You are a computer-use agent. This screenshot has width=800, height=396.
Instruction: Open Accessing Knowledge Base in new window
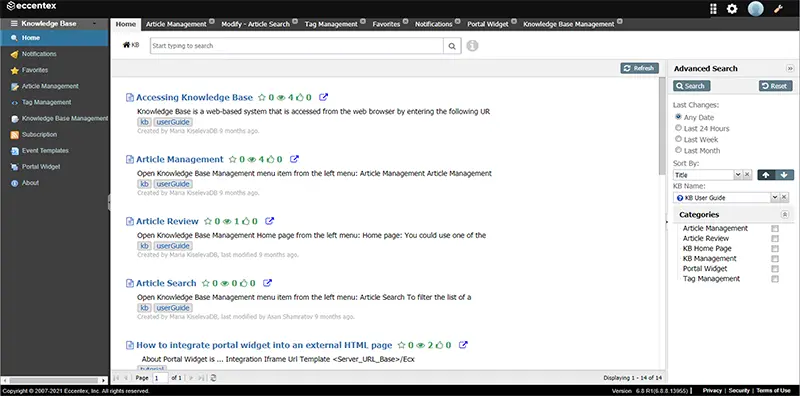[x=323, y=97]
